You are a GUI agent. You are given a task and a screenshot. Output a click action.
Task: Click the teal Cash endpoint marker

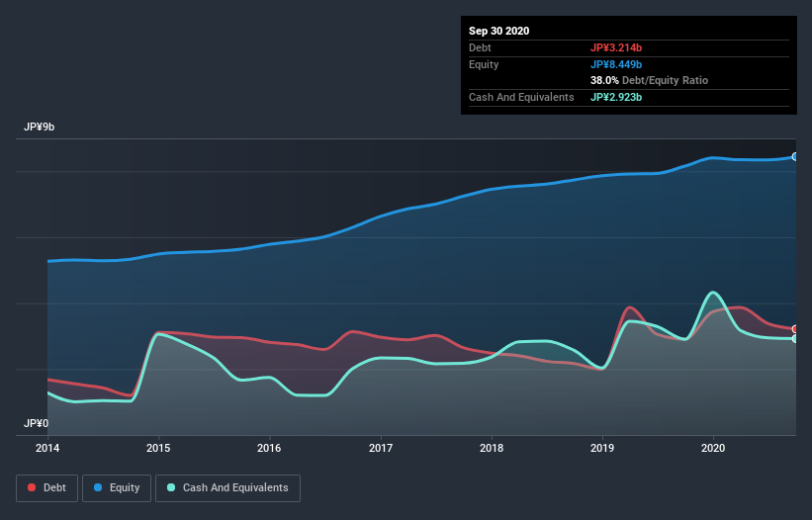coord(795,339)
